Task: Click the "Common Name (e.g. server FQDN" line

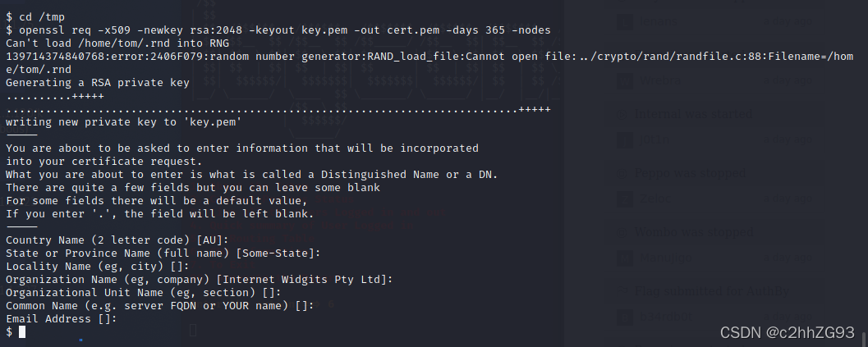Action: pyautogui.click(x=159, y=305)
